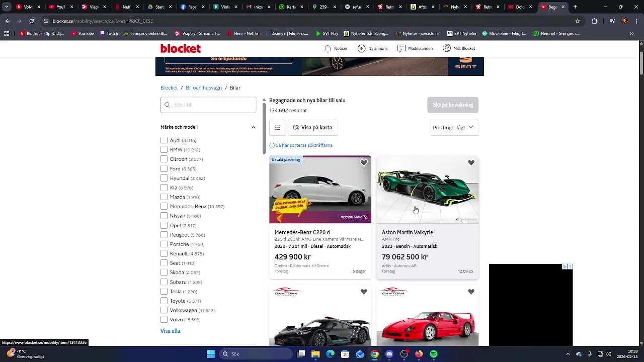Open File Explorer from the taskbar
644x362 pixels.
(x=315, y=354)
